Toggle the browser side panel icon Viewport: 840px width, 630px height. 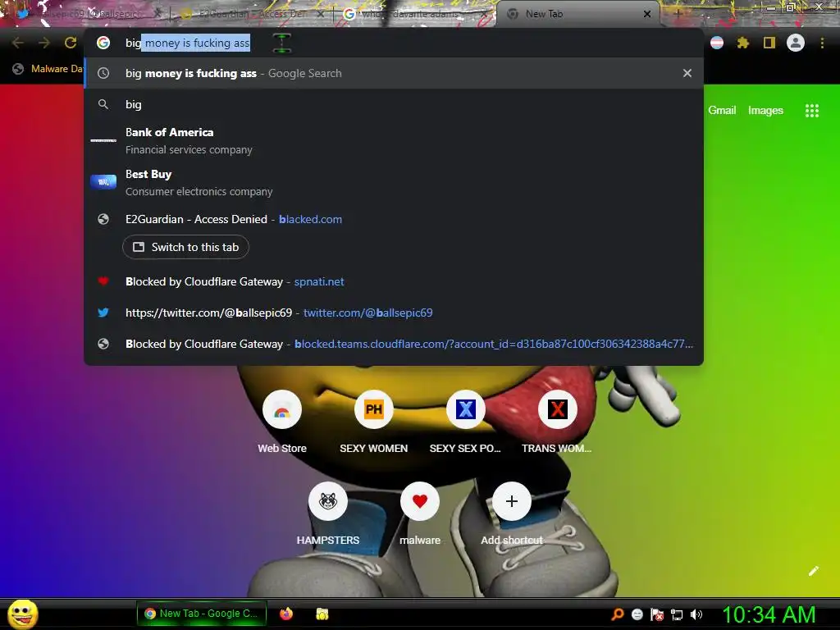769,43
